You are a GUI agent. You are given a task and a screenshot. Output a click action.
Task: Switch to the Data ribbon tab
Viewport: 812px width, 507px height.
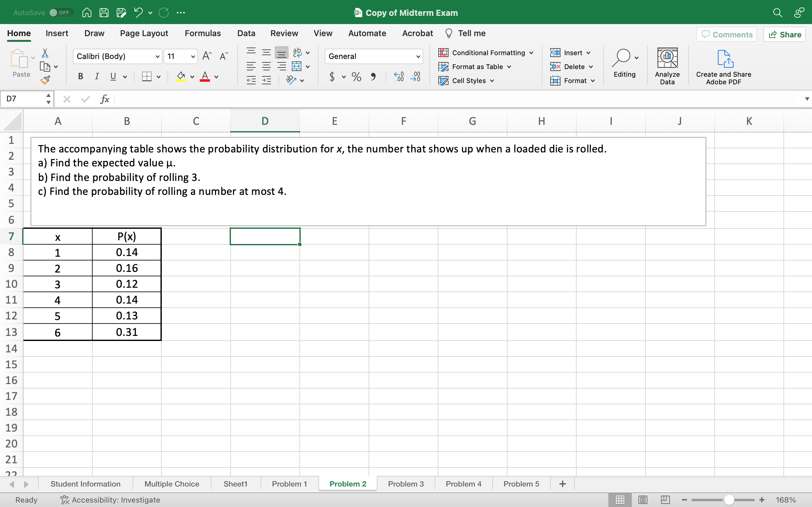[x=246, y=33]
